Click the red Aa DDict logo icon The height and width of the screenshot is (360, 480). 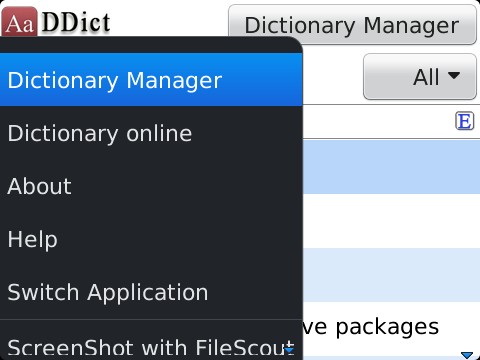point(19,21)
